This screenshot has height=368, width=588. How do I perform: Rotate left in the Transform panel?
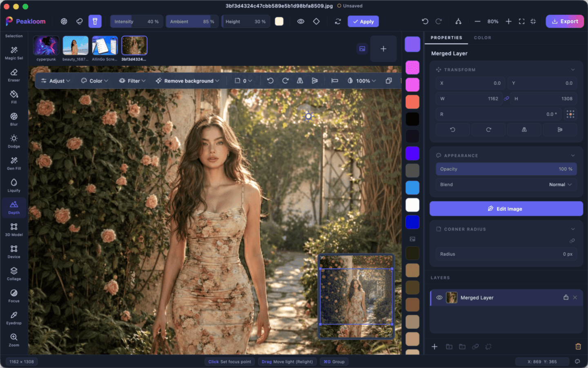452,130
